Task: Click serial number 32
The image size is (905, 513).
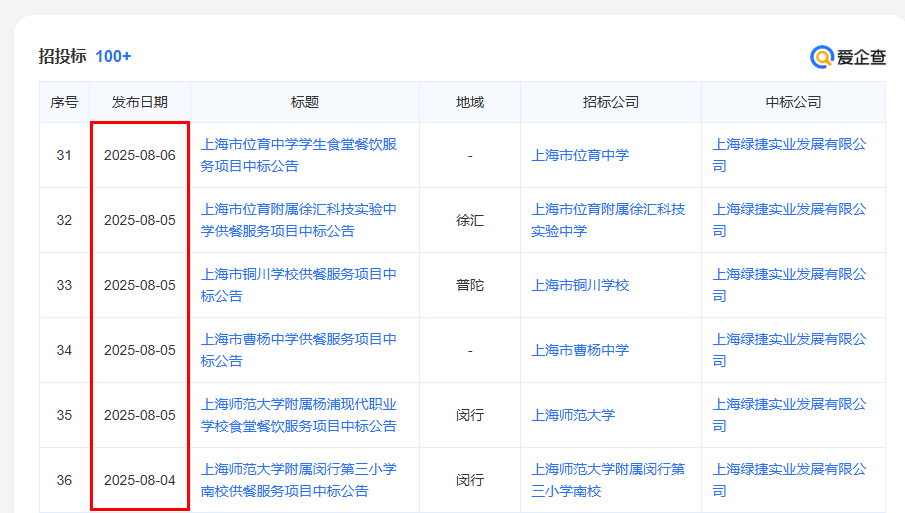Action: (64, 220)
